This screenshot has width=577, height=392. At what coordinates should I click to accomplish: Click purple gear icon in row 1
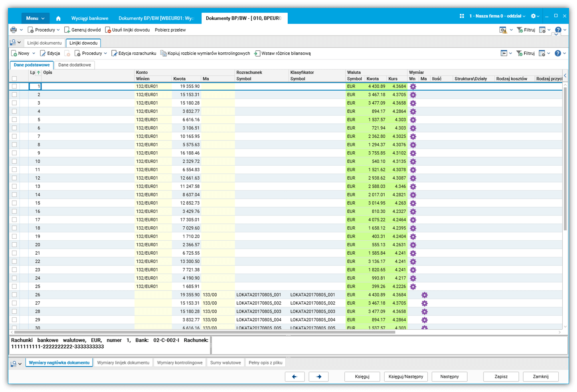(413, 87)
